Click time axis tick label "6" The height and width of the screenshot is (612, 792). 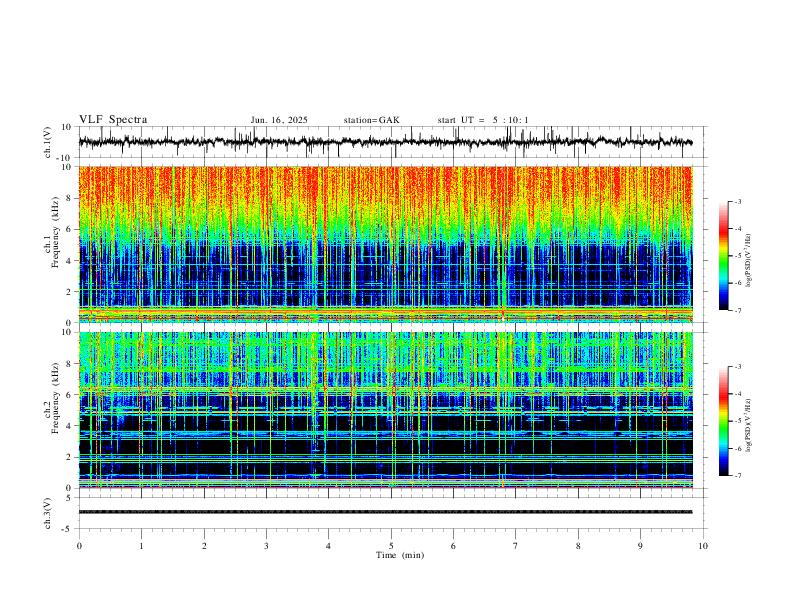[x=453, y=546]
